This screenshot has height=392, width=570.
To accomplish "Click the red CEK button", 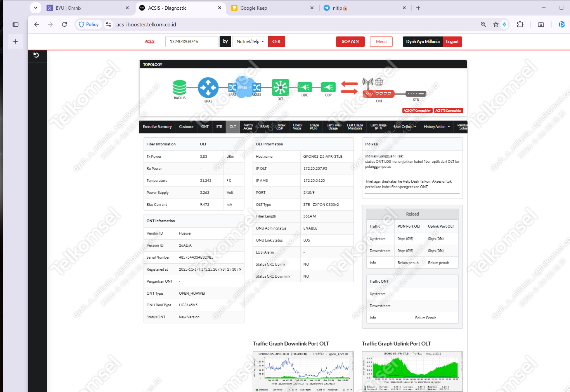I will point(277,41).
